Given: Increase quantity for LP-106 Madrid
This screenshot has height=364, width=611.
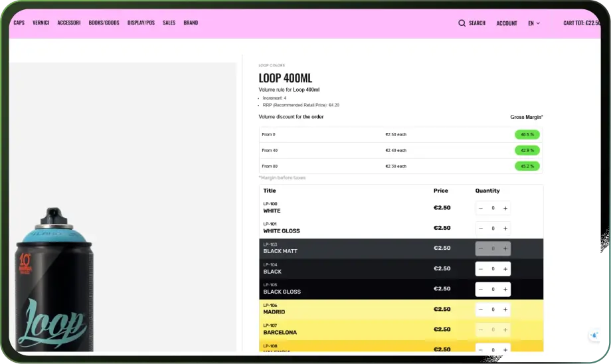Looking at the screenshot, I should pos(505,310).
